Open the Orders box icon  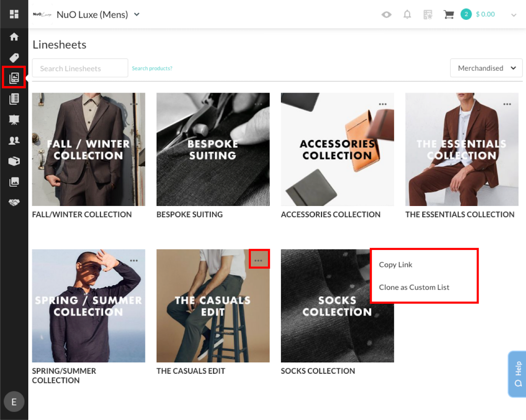(14, 161)
